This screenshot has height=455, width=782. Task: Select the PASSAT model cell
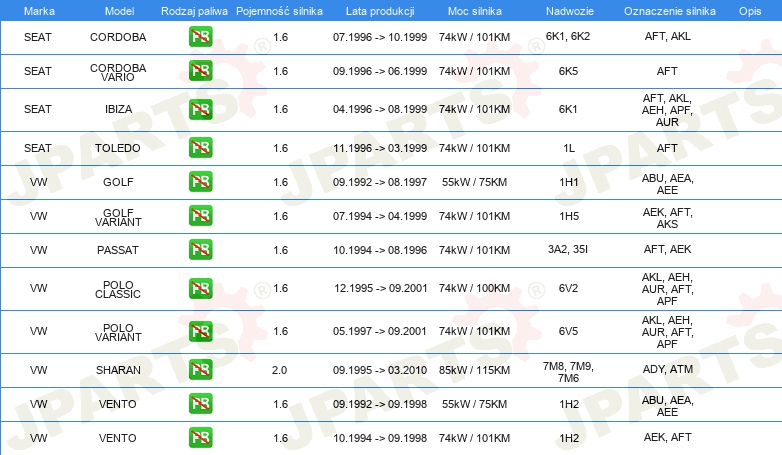point(118,250)
